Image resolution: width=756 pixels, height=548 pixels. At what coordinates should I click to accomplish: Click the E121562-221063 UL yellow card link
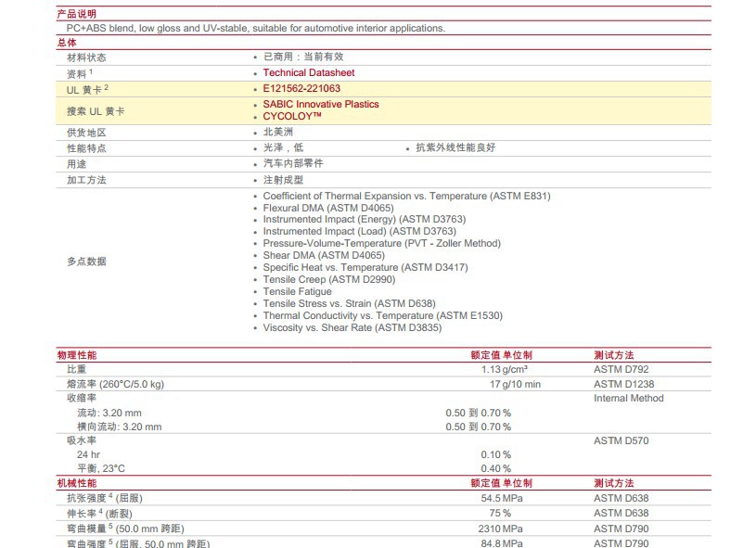point(301,88)
